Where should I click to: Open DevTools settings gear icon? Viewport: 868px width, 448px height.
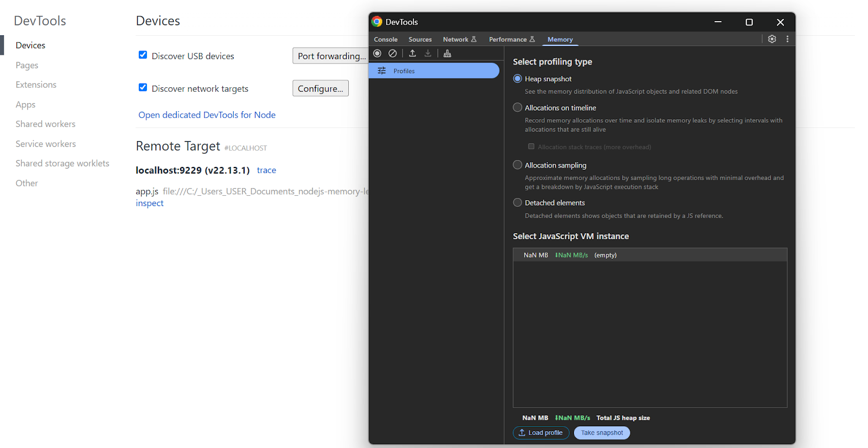tap(772, 39)
